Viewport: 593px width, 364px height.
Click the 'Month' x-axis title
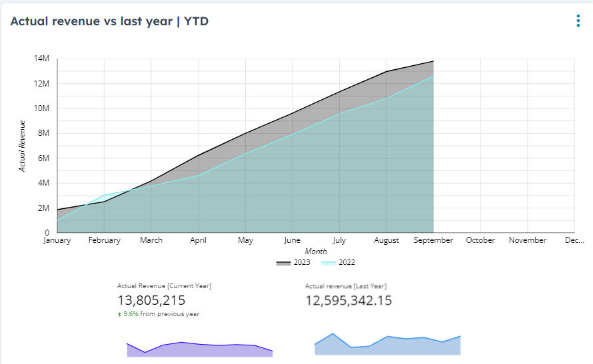[x=316, y=252]
